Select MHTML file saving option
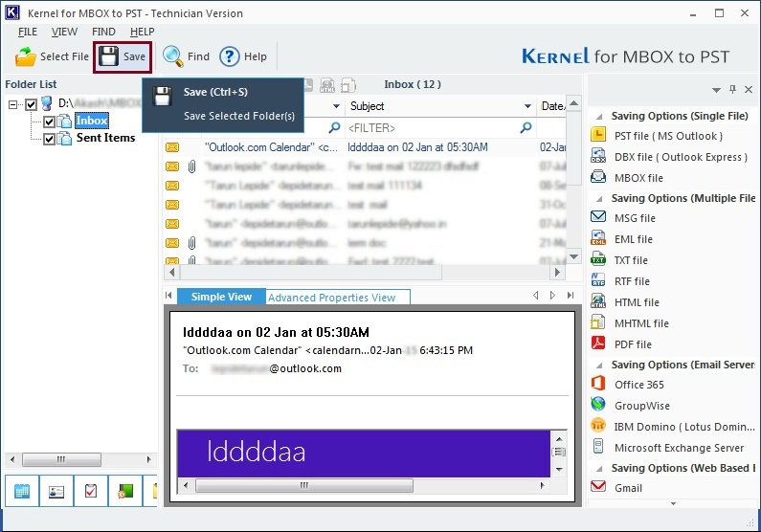 (x=641, y=323)
